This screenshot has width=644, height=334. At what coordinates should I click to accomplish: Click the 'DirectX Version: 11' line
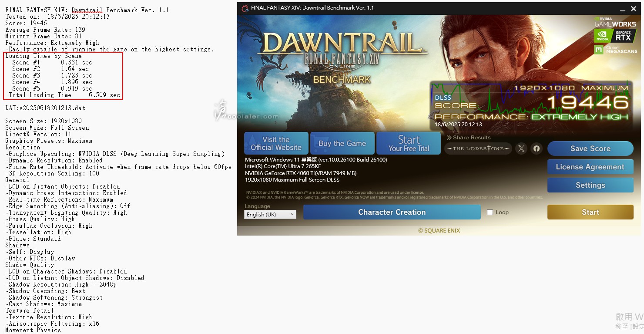(38, 134)
